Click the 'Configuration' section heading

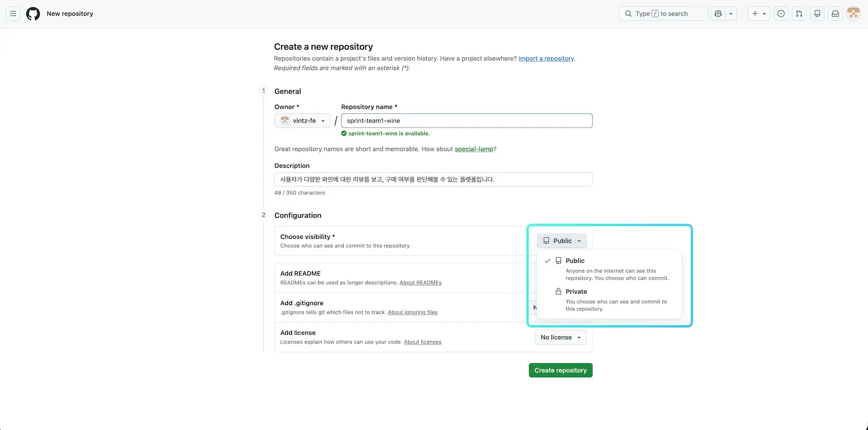[298, 215]
